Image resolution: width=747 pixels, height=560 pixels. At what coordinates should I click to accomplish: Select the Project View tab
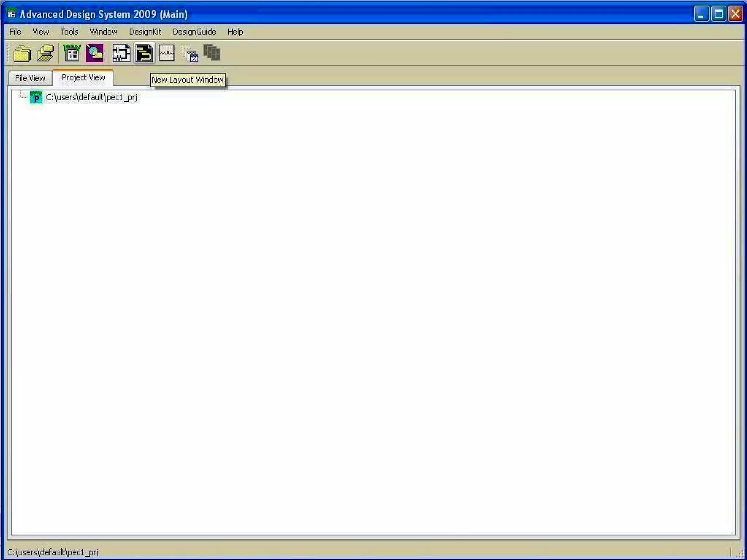pyautogui.click(x=83, y=78)
